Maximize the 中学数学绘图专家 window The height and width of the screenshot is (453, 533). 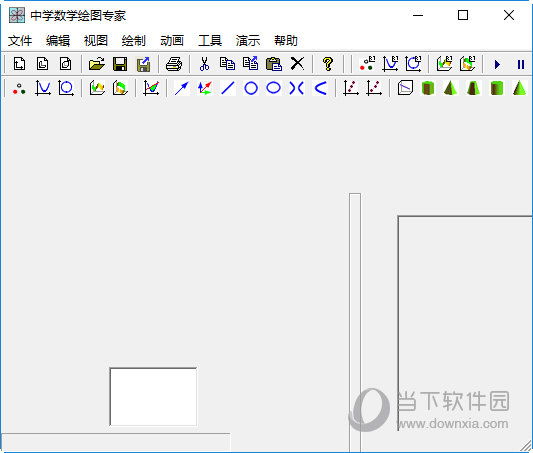tap(463, 15)
